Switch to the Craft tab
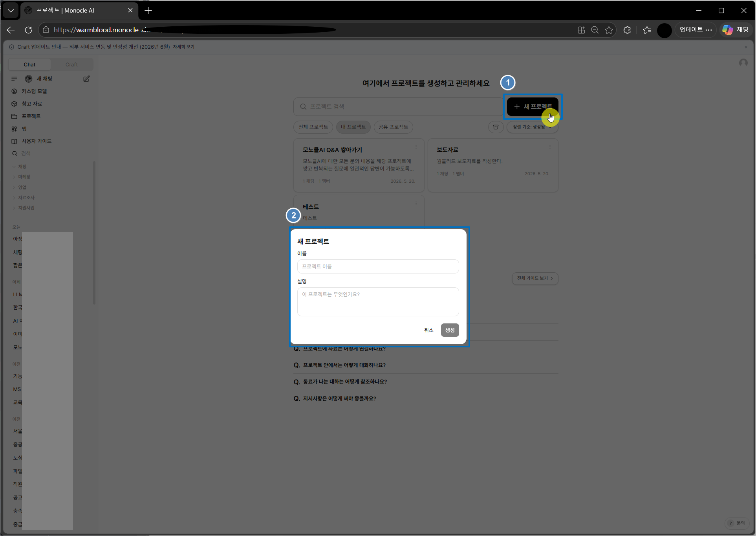756x536 pixels. point(71,64)
